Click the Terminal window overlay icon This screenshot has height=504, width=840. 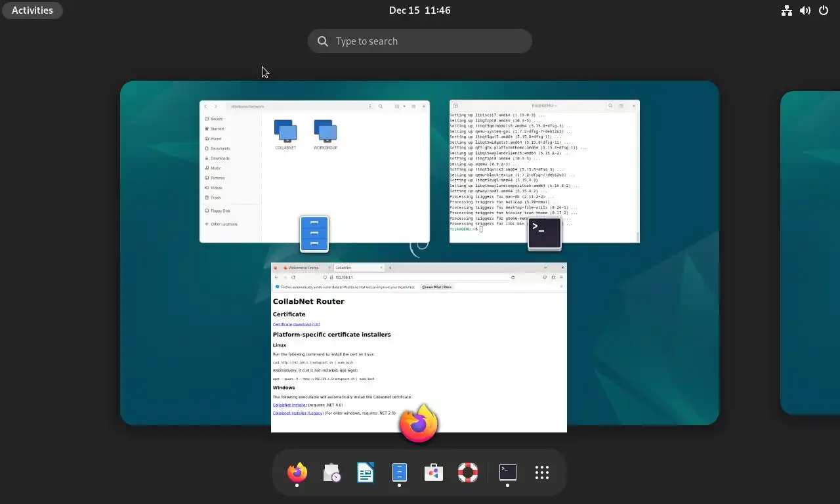[x=545, y=234]
